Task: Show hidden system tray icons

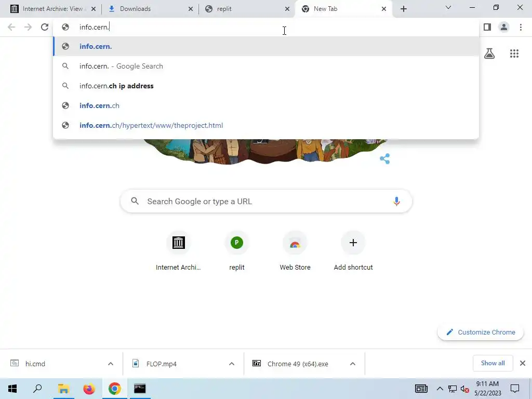Action: point(440,389)
